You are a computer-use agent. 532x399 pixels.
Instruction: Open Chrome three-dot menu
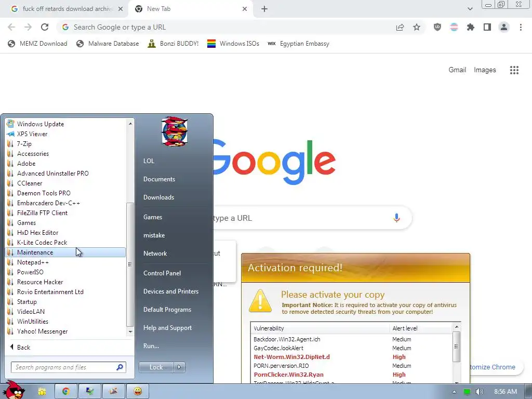pyautogui.click(x=521, y=27)
